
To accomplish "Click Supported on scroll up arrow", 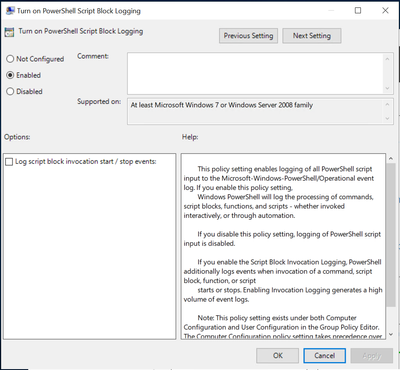I will (x=387, y=104).
